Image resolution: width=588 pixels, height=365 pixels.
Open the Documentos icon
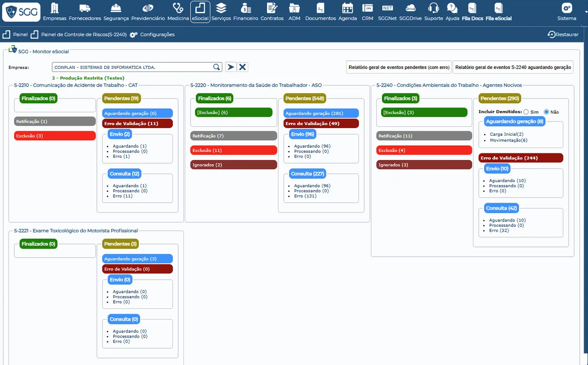point(321,12)
